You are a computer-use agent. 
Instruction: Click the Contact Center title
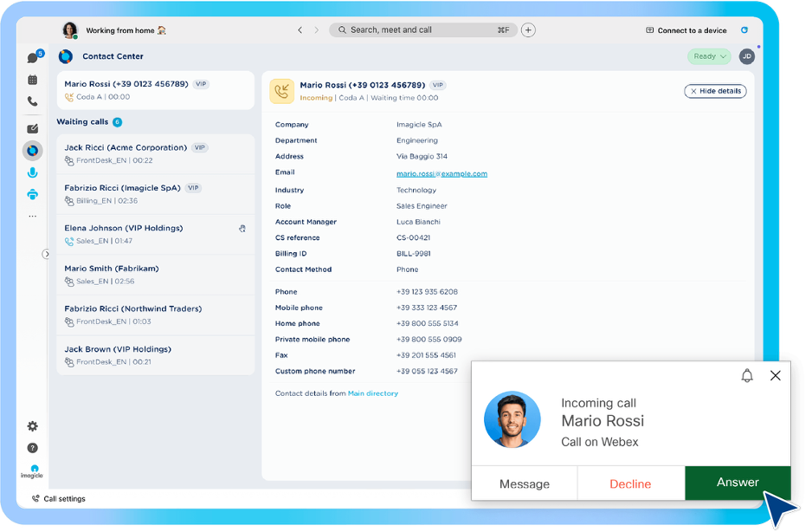(x=113, y=56)
